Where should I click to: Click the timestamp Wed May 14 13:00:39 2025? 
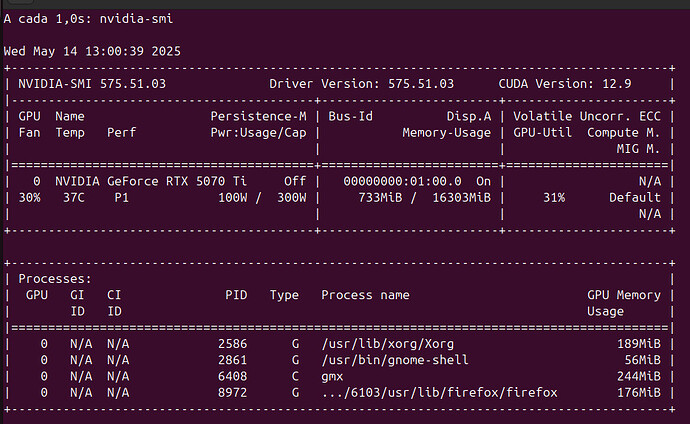coord(92,51)
